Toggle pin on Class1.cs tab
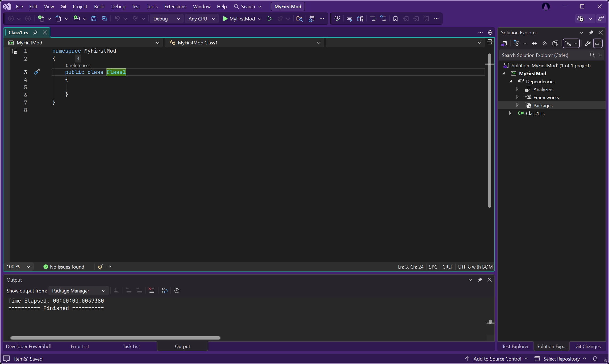This screenshot has width=609, height=364. click(x=35, y=32)
